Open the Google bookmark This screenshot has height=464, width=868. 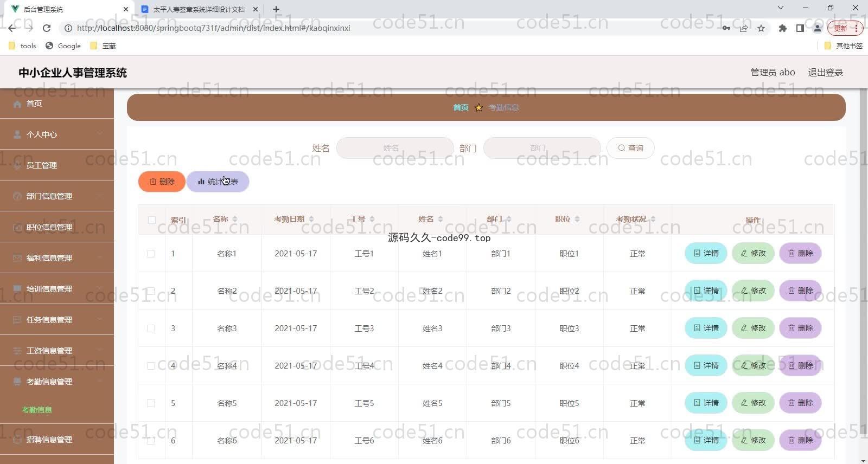pyautogui.click(x=63, y=46)
